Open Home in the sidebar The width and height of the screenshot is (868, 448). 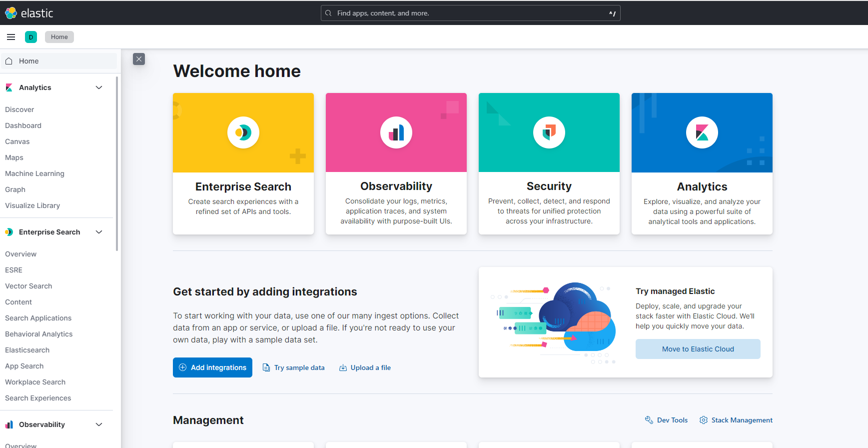59,61
